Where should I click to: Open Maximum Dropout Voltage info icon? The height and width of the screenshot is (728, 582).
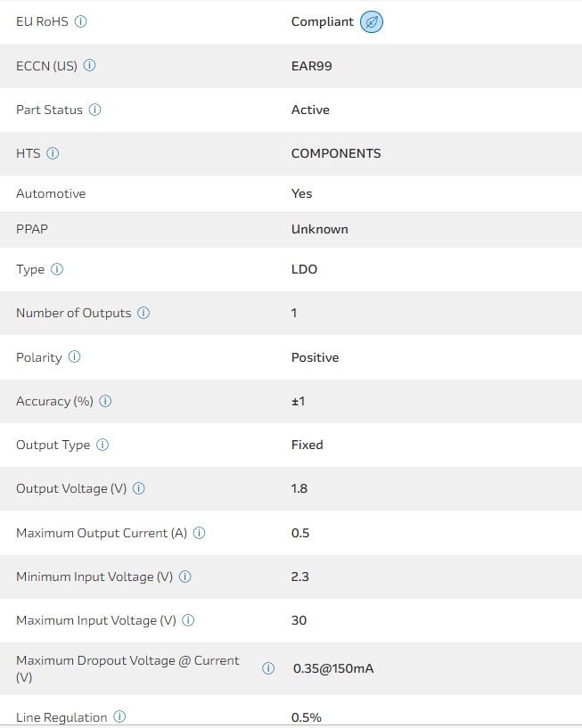click(x=268, y=668)
